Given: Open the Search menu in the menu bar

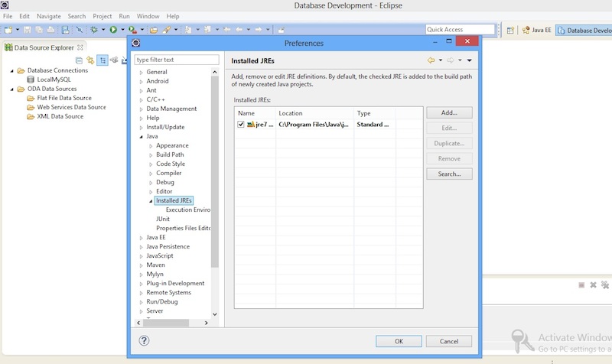Looking at the screenshot, I should (x=76, y=16).
